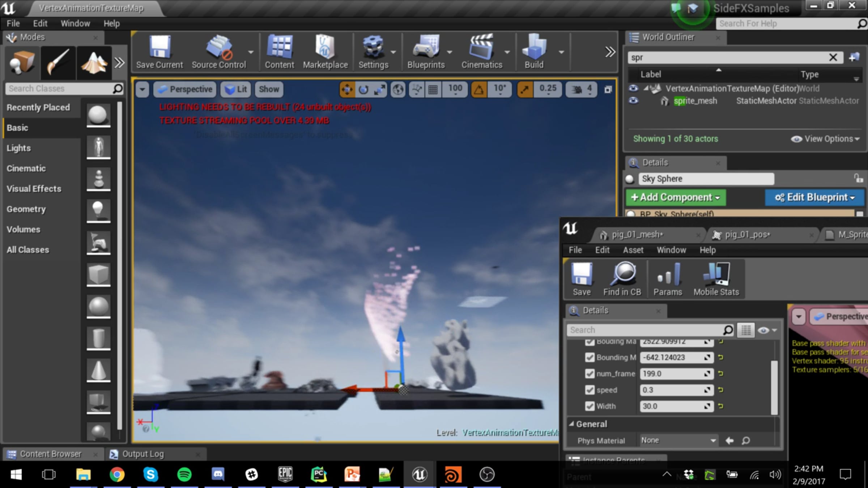
Task: Open the Build options dropdown arrow
Action: click(x=561, y=52)
